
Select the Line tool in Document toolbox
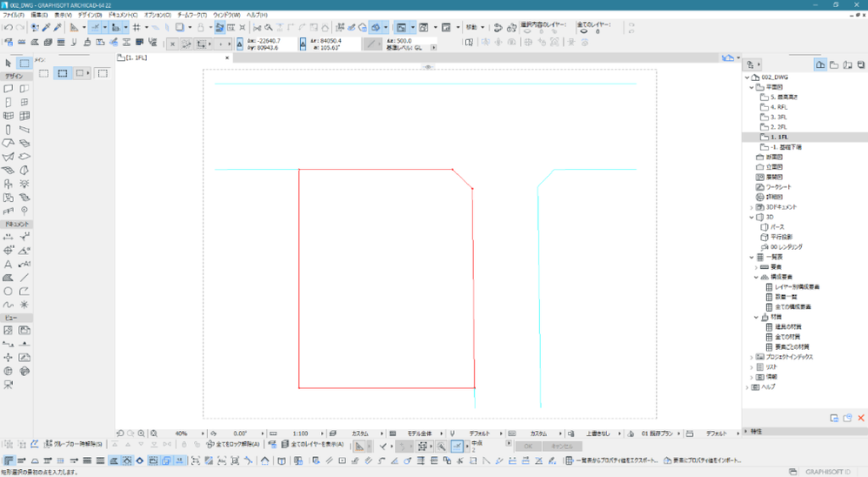pyautogui.click(x=24, y=278)
